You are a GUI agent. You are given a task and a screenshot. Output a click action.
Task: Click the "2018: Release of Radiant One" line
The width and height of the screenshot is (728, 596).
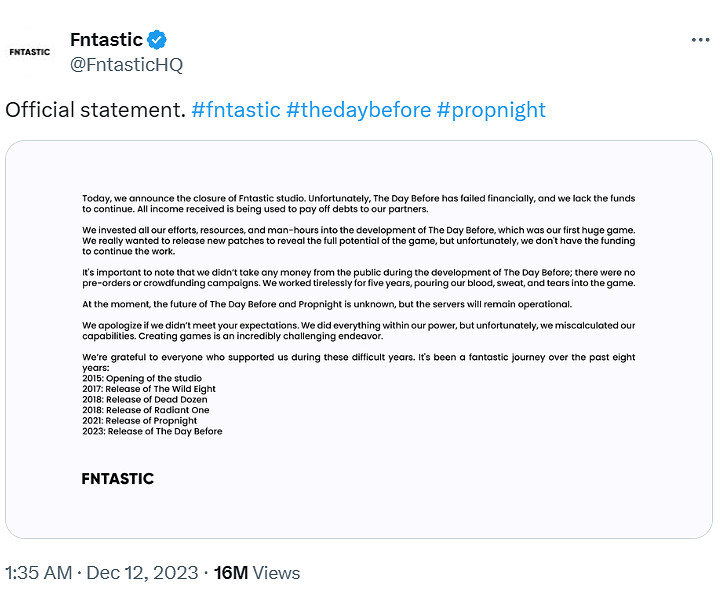(146, 410)
